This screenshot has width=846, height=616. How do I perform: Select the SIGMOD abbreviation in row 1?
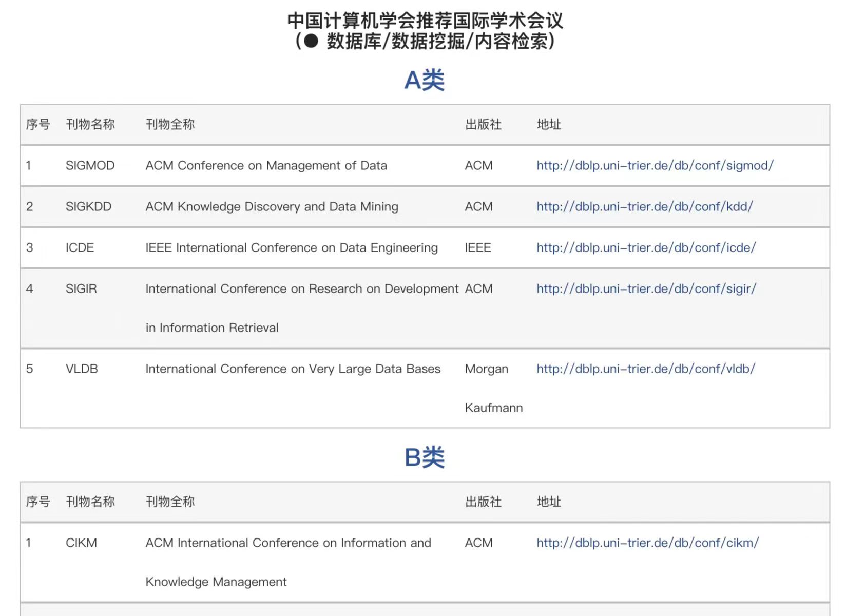tap(90, 165)
